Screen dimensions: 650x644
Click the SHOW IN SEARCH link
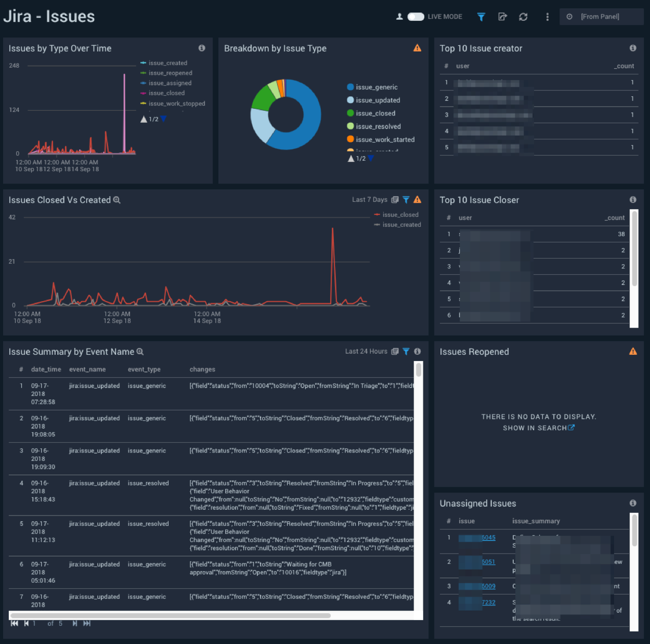(x=538, y=428)
